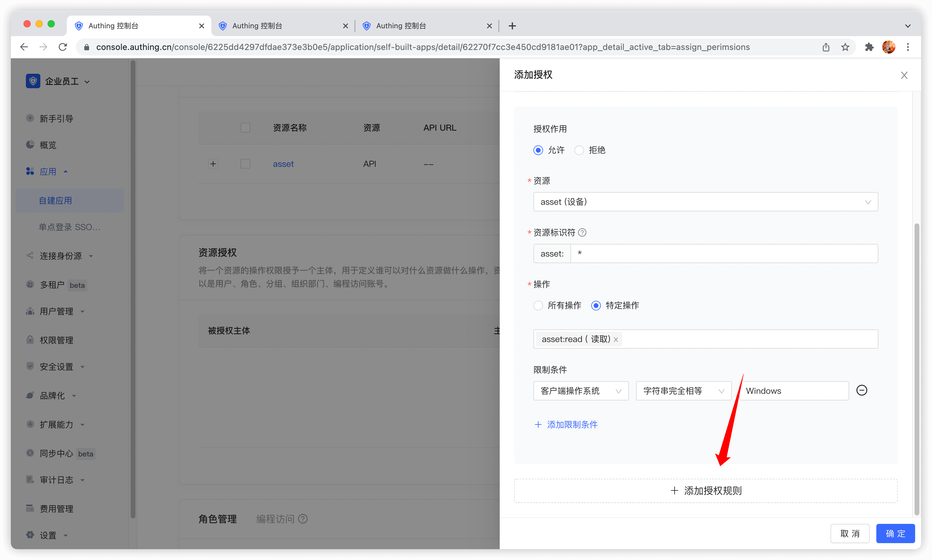932x560 pixels.
Task: Switch to the second Authing 控制台 tab
Action: pyautogui.click(x=259, y=26)
